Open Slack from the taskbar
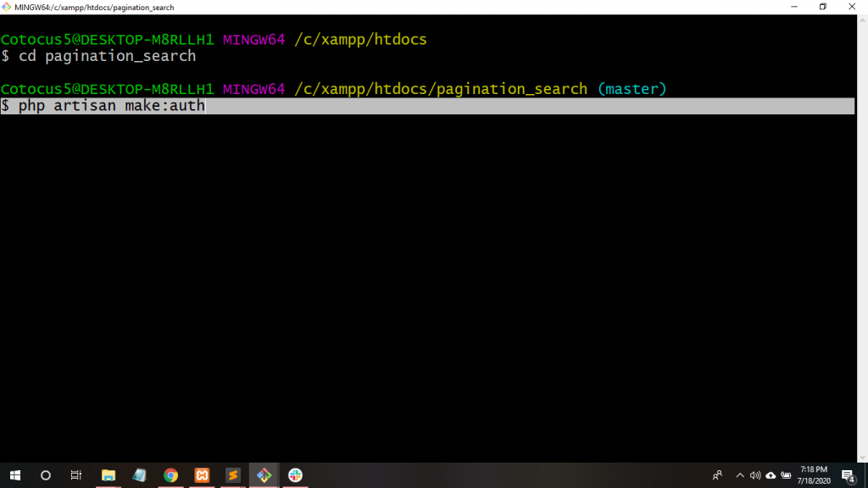The width and height of the screenshot is (868, 488). (x=295, y=475)
